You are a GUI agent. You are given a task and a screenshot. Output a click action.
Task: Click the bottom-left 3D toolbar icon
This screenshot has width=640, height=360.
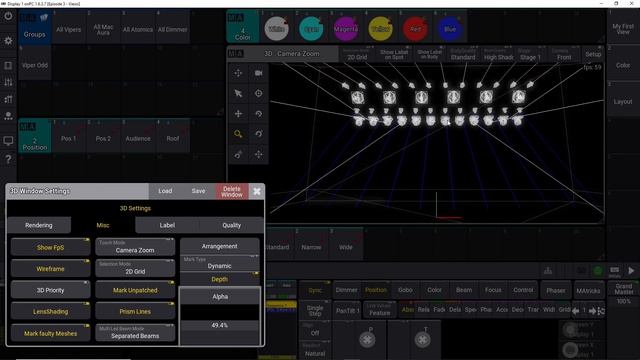238,154
